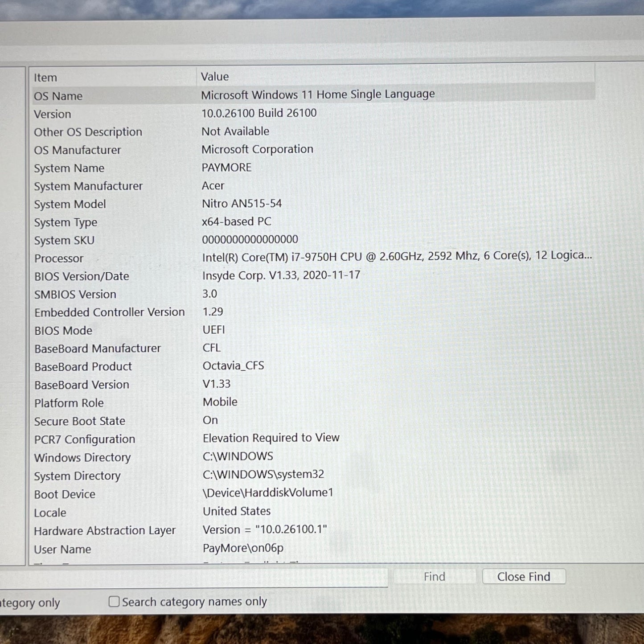Enable Search category names only checkbox

pyautogui.click(x=114, y=602)
